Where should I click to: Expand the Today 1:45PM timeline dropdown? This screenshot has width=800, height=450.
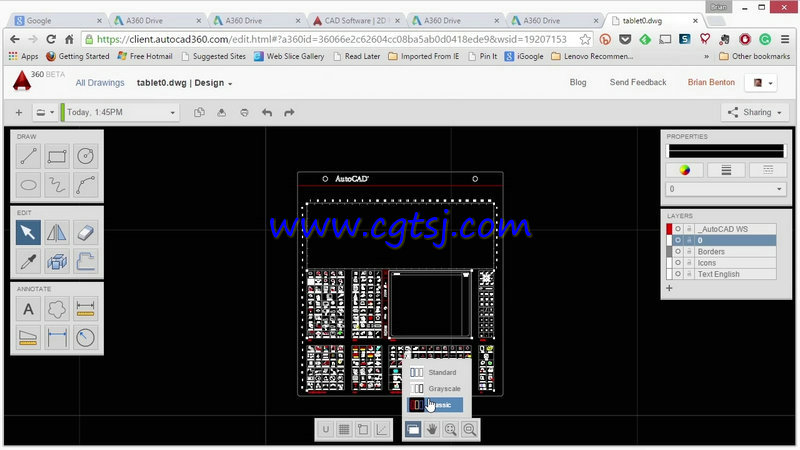click(x=119, y=112)
